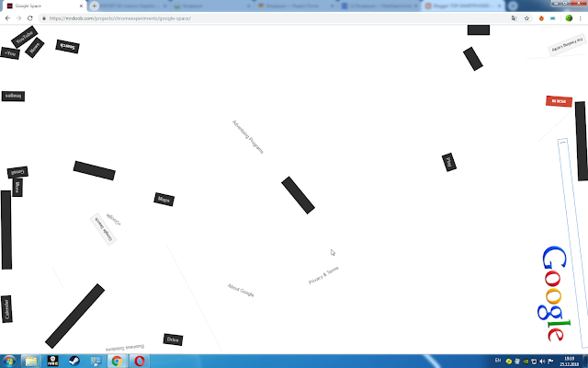Click the red SIGN IN button
This screenshot has width=588, height=368.
tap(559, 101)
